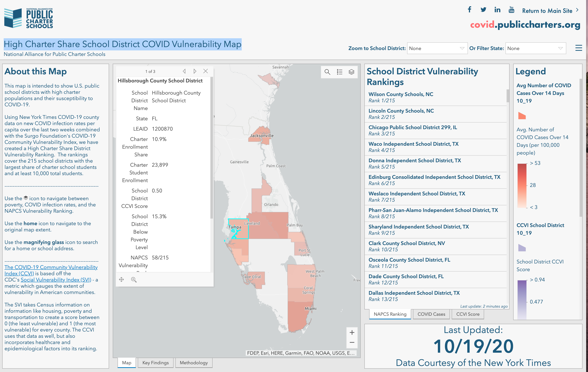Expand Zoom to School District dropdown
Screen dimensions: 588x372
437,48
